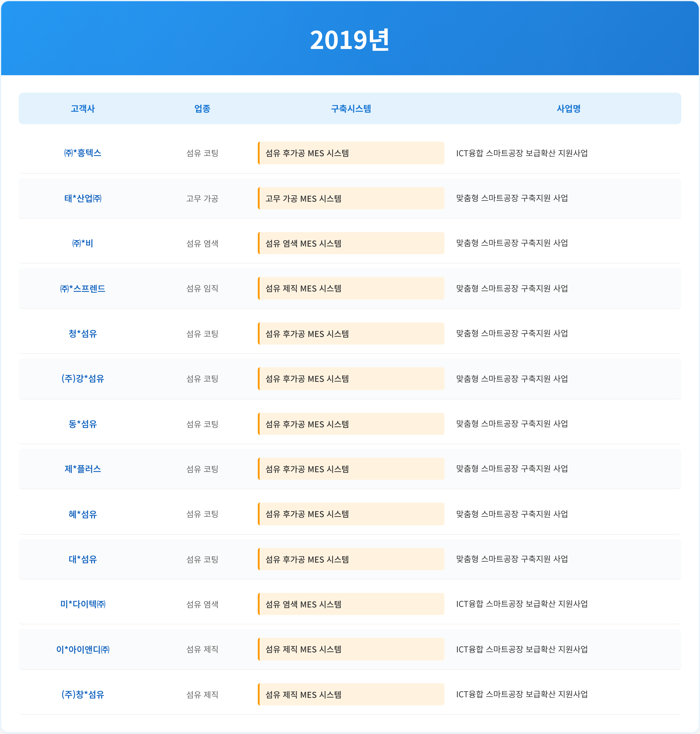Screen dimensions: 700x734
Task: Select the 동*섬유 customer name
Action: (x=83, y=424)
